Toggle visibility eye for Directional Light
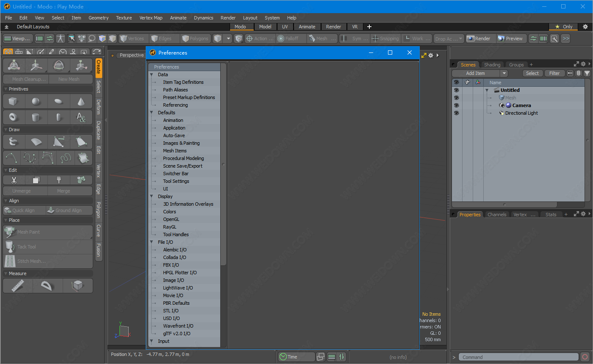The width and height of the screenshot is (593, 364). 457,113
